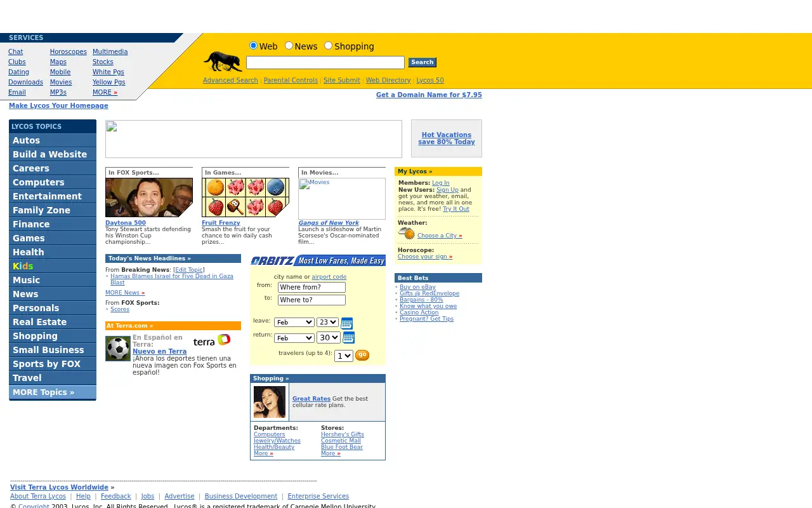Open the Sports by FOX topic
Image resolution: width=812 pixels, height=508 pixels.
point(53,364)
